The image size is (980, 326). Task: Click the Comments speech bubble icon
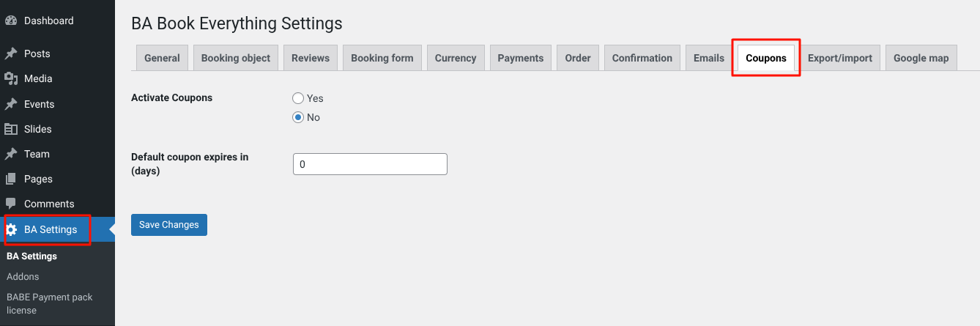(11, 204)
